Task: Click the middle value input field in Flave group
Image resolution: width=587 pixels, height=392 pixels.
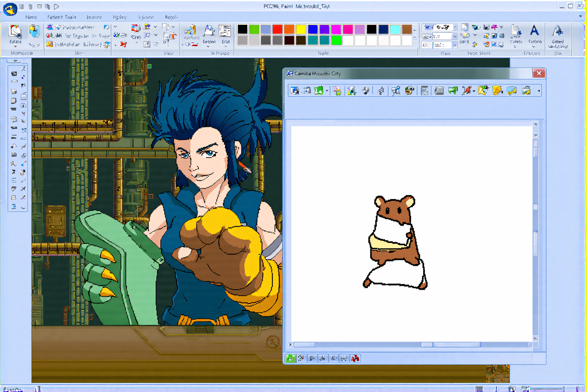Action: pyautogui.click(x=442, y=36)
